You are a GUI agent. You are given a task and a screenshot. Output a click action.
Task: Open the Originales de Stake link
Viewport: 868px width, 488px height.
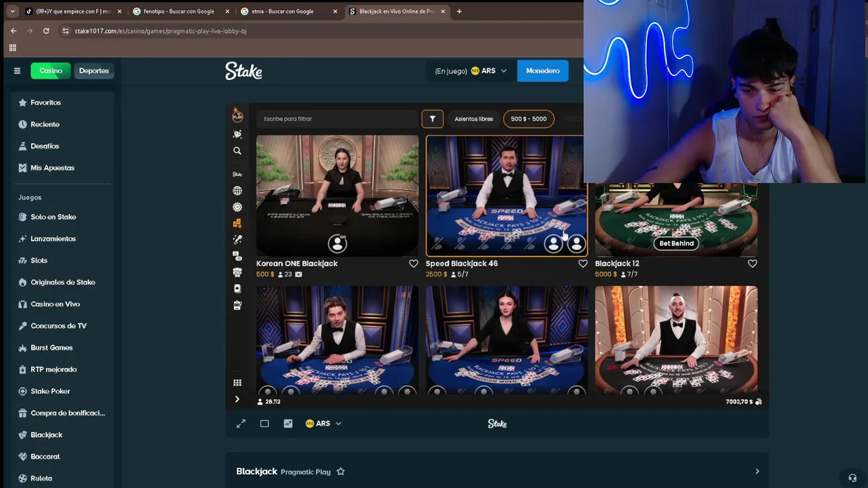61,282
